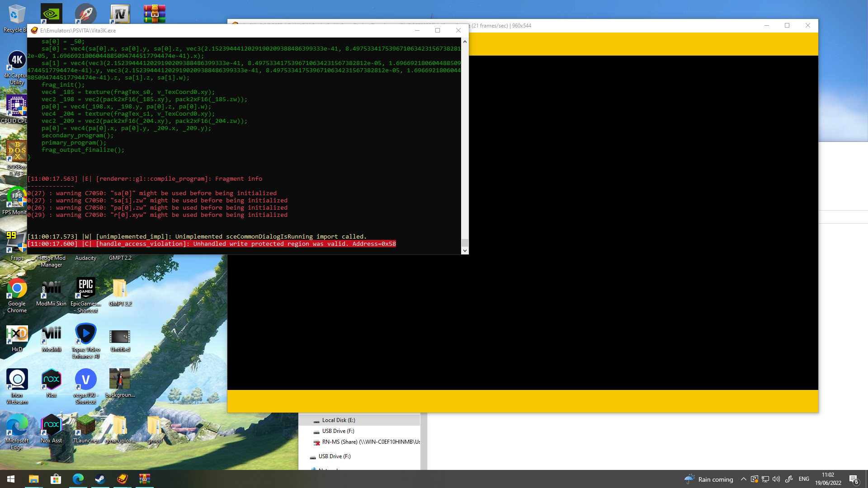The height and width of the screenshot is (488, 868).
Task: Click the ENG language indicator
Action: (x=804, y=479)
